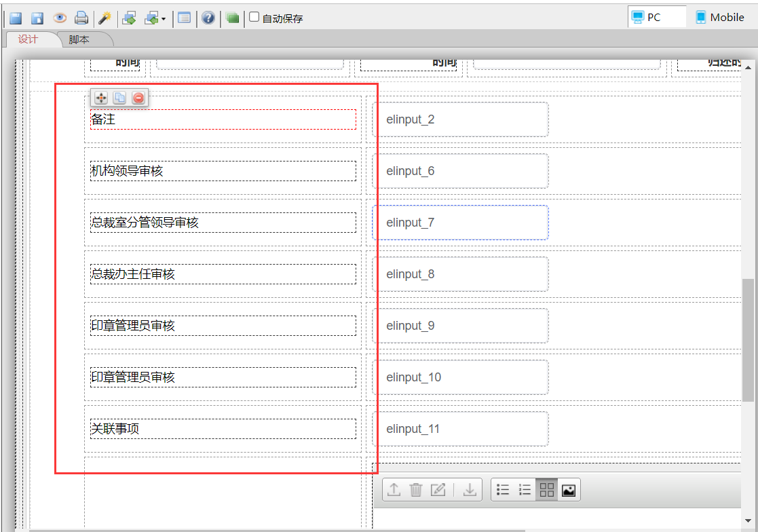Screen dimensions: 758x532
Task: Click the save-as floppy with document icon
Action: pos(37,18)
